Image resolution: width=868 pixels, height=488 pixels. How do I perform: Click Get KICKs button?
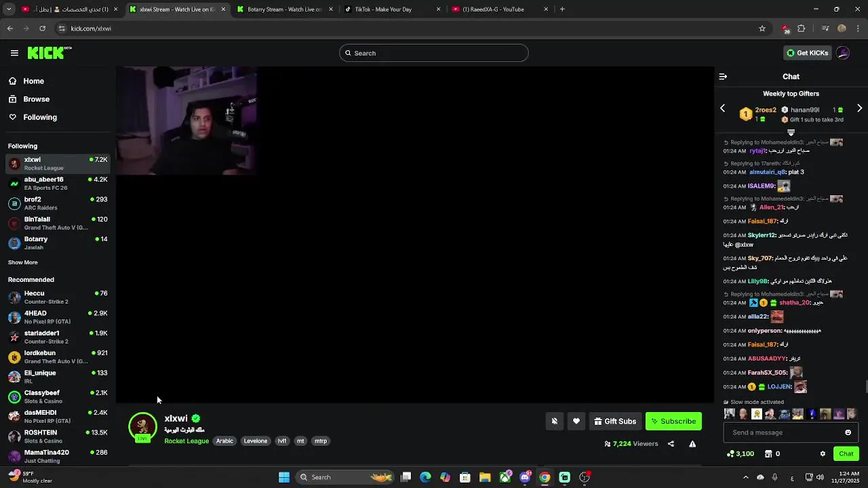(x=807, y=53)
